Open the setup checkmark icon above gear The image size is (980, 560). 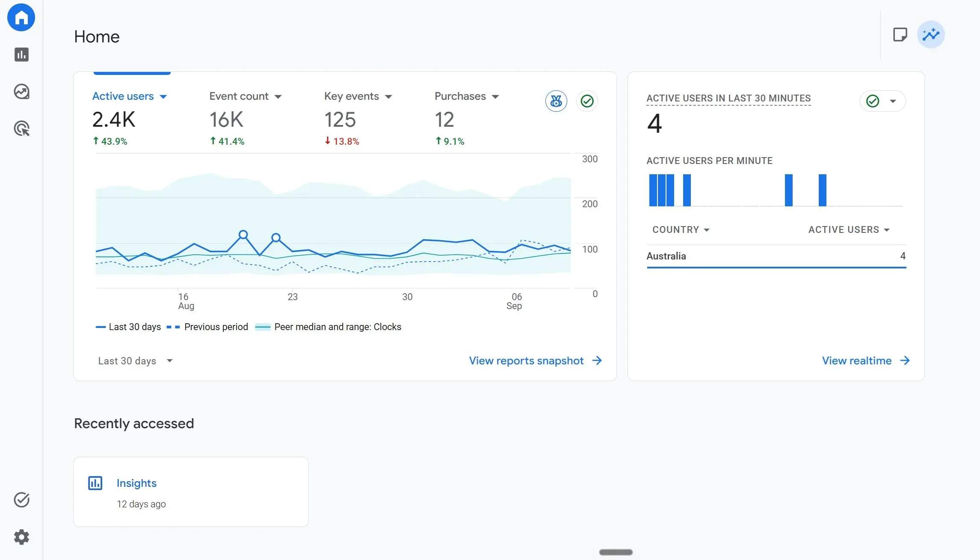tap(21, 500)
